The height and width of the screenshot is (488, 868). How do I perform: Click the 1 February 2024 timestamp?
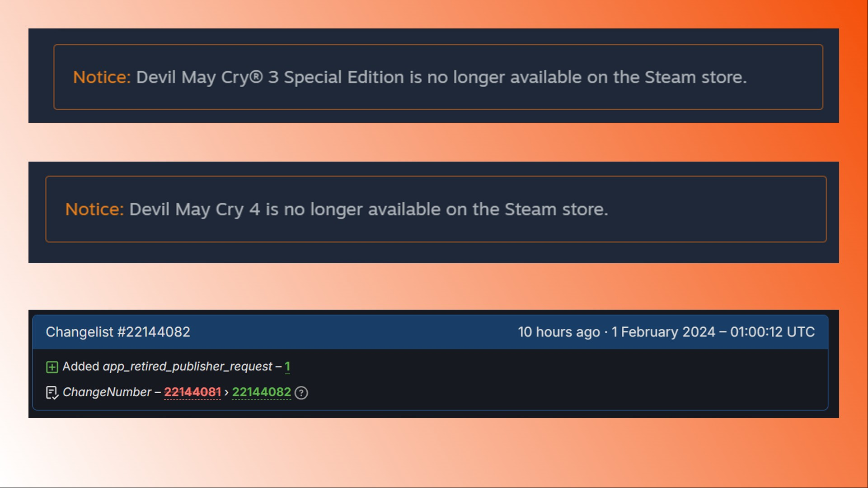pos(663,332)
